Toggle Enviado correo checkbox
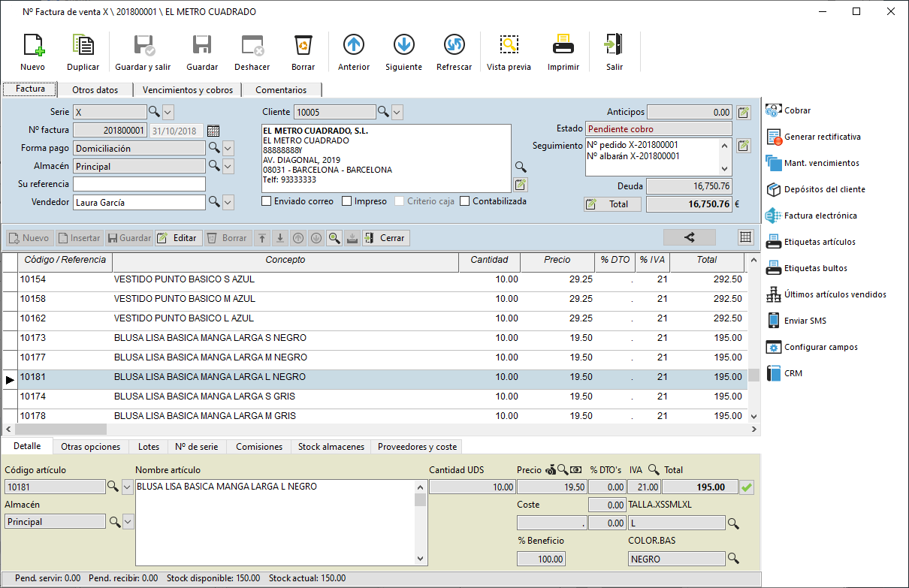 (x=267, y=201)
